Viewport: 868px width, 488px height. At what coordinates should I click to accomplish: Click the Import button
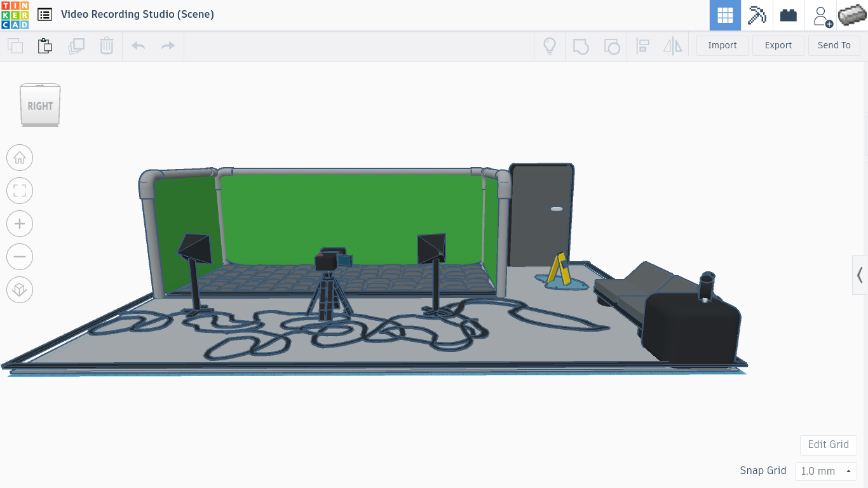(x=722, y=45)
